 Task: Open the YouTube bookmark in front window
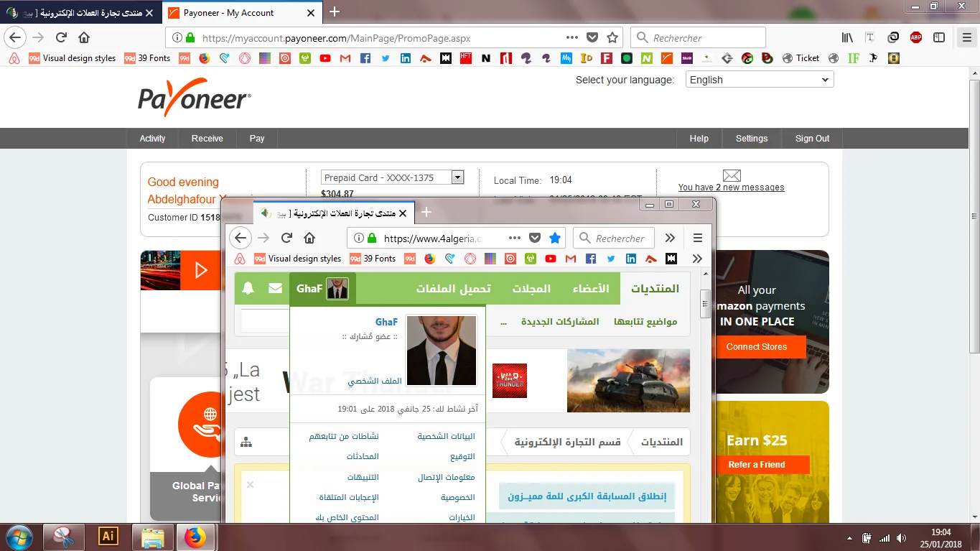(x=551, y=259)
